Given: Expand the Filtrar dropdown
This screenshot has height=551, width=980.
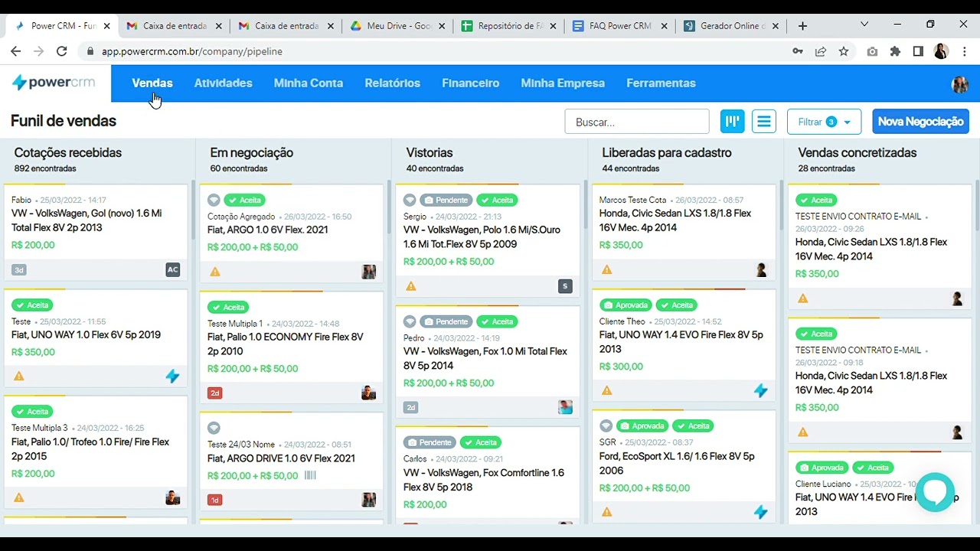Looking at the screenshot, I should click(x=824, y=122).
